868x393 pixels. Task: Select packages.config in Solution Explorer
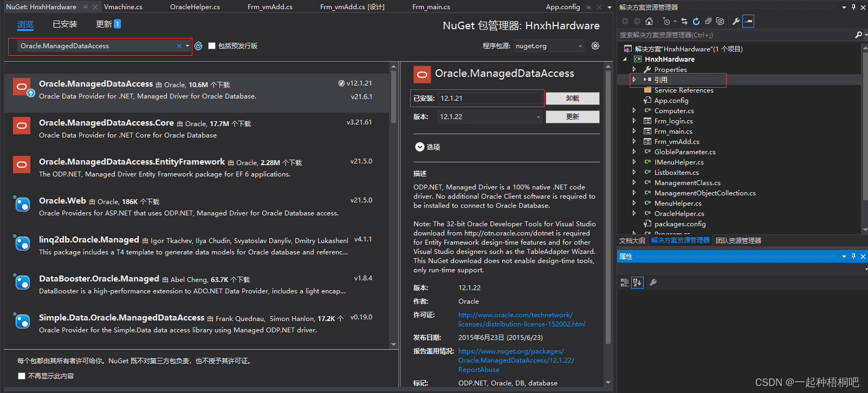point(679,224)
